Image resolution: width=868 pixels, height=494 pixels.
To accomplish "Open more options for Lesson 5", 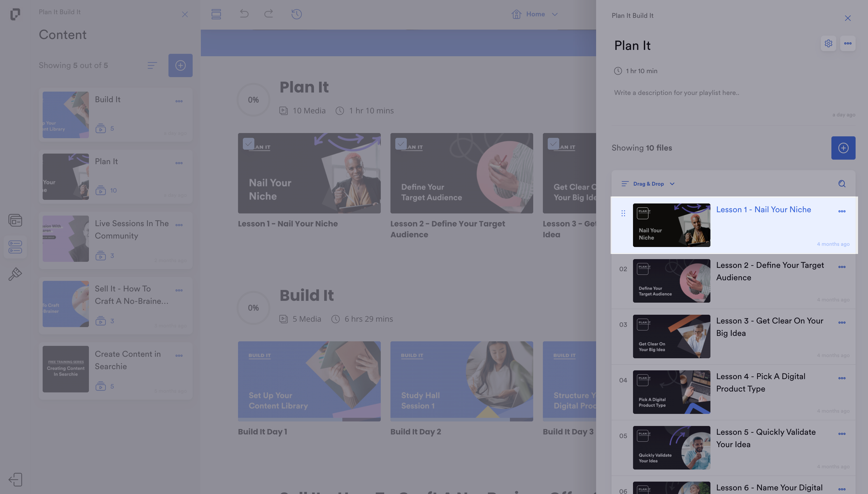I will [x=842, y=434].
